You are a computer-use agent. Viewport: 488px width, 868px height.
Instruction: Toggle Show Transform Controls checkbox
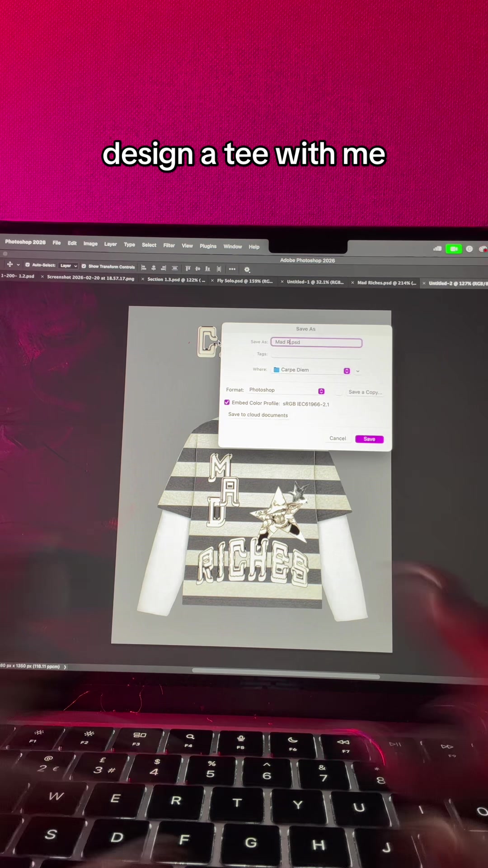[x=84, y=266]
